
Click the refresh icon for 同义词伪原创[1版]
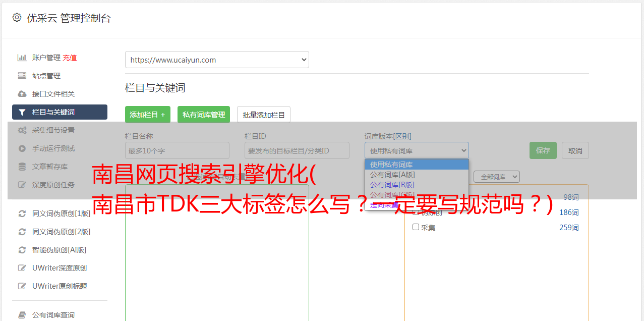coord(22,213)
